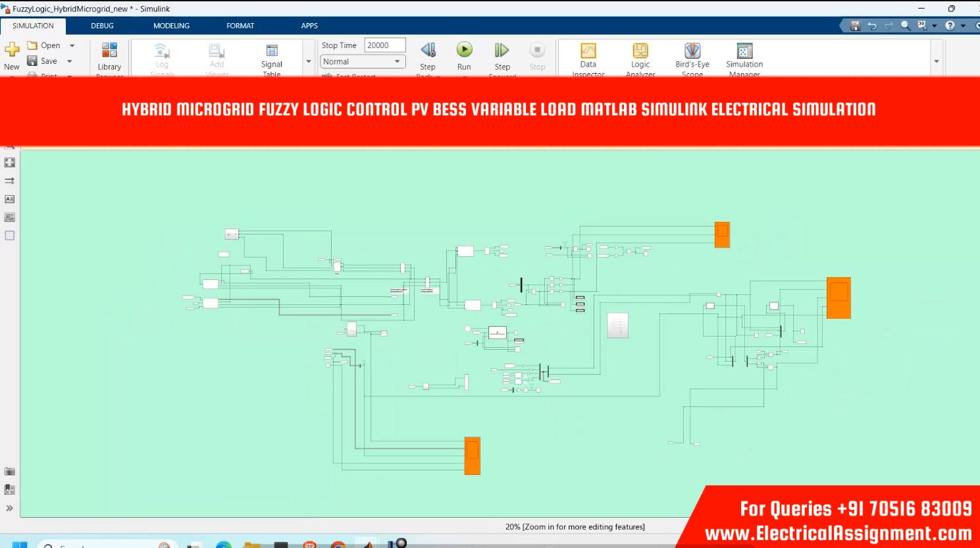Switch to the MODELING tab
Image resolution: width=980 pixels, height=548 pixels.
(x=171, y=26)
